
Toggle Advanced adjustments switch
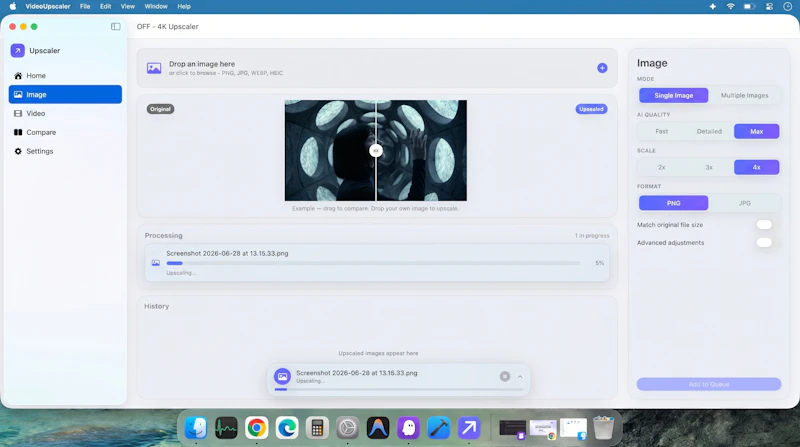point(764,242)
